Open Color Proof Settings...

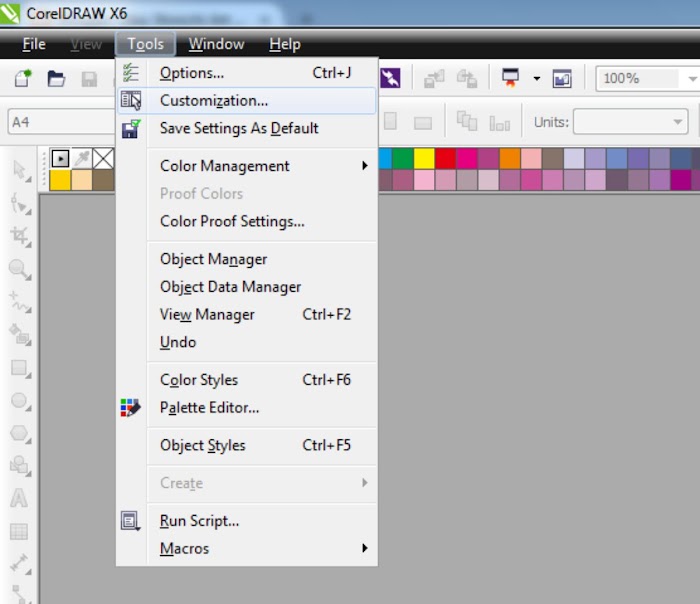click(x=246, y=221)
